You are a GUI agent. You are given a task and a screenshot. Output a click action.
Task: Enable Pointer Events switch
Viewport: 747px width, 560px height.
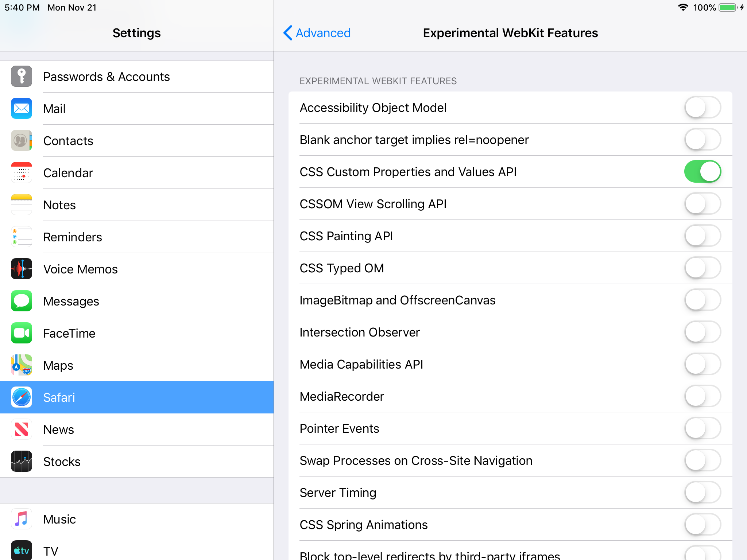click(702, 428)
